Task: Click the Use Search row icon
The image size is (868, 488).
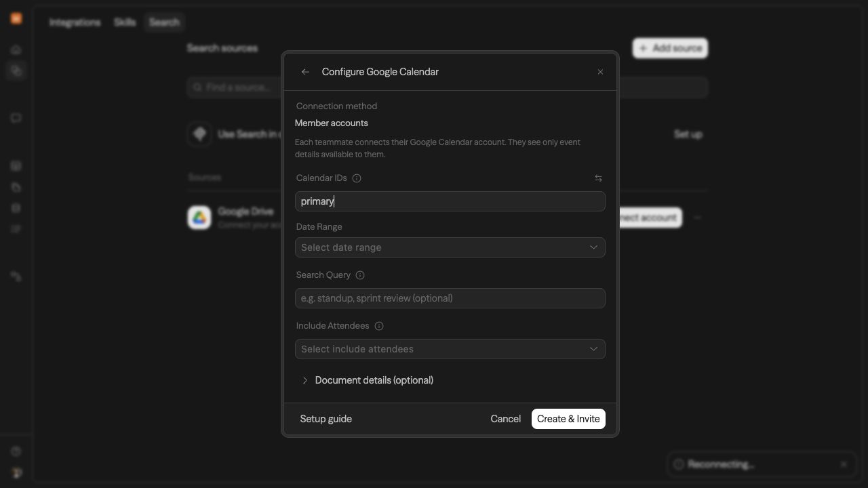Action: pyautogui.click(x=199, y=134)
